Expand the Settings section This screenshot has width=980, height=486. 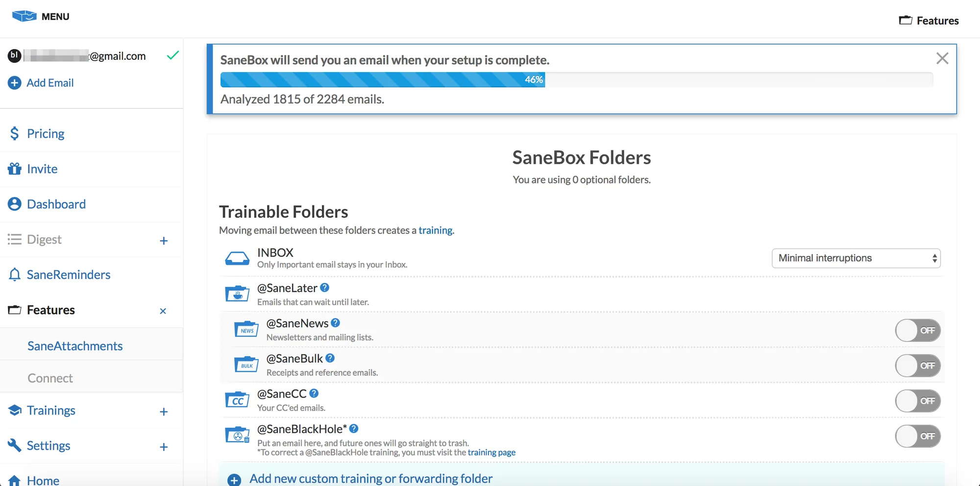tap(164, 447)
